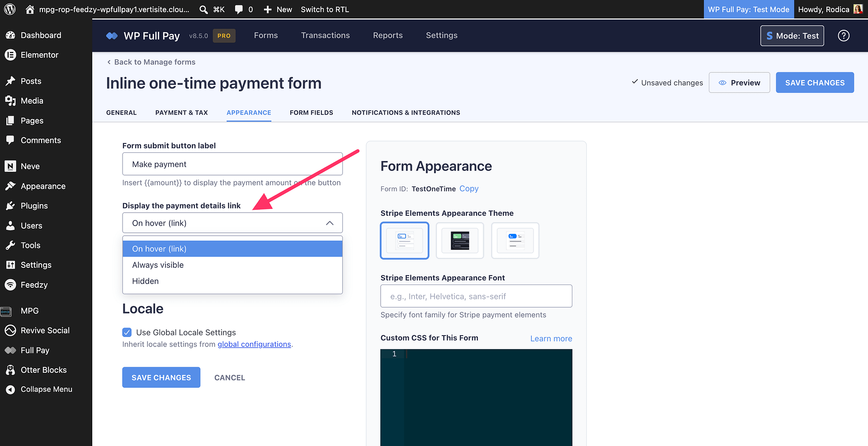Click inside the Custom CSS editor

coord(476,397)
